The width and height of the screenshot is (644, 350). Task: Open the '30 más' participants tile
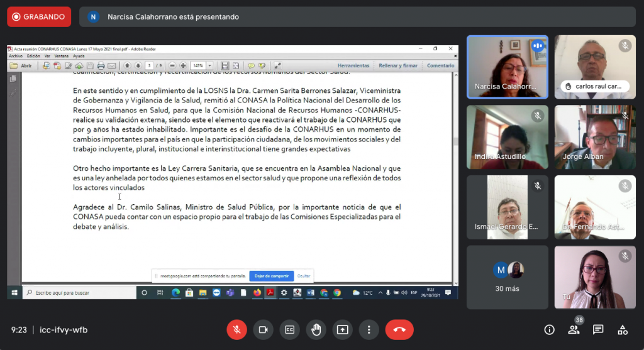point(508,277)
